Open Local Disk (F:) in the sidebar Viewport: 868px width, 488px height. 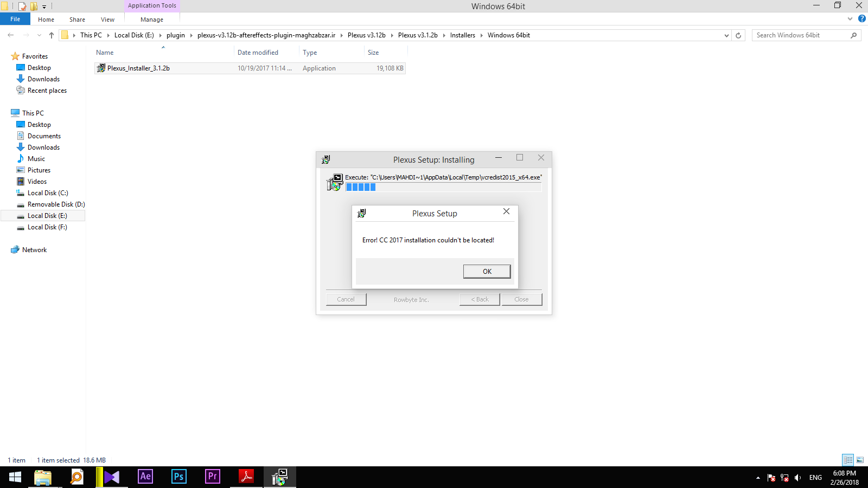point(47,227)
